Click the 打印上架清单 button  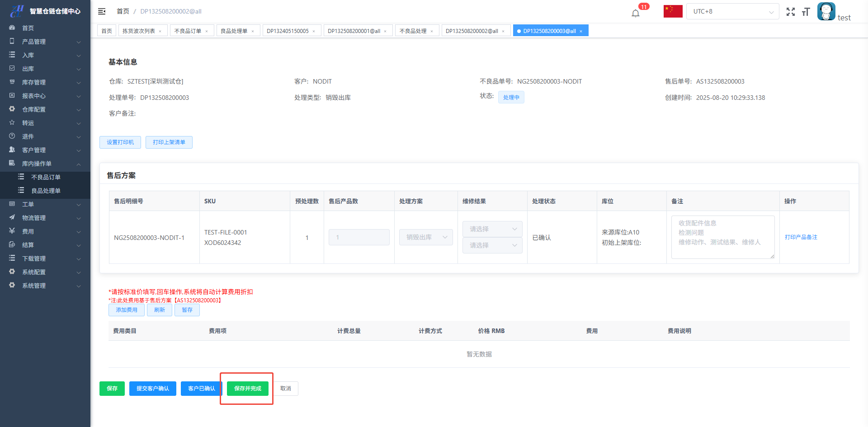[169, 142]
